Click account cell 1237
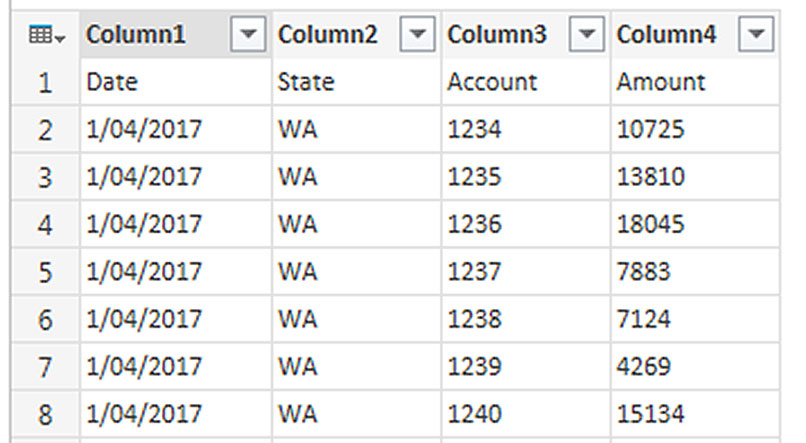 pos(526,272)
